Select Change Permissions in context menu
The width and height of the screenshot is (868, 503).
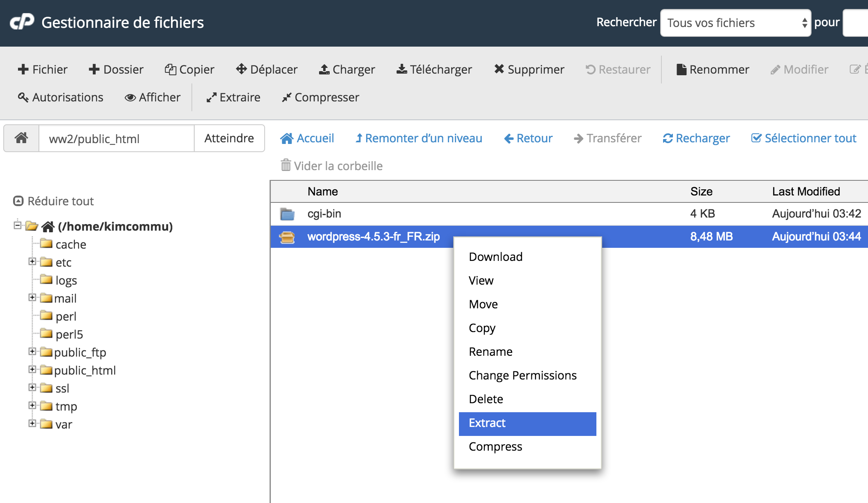click(x=522, y=375)
